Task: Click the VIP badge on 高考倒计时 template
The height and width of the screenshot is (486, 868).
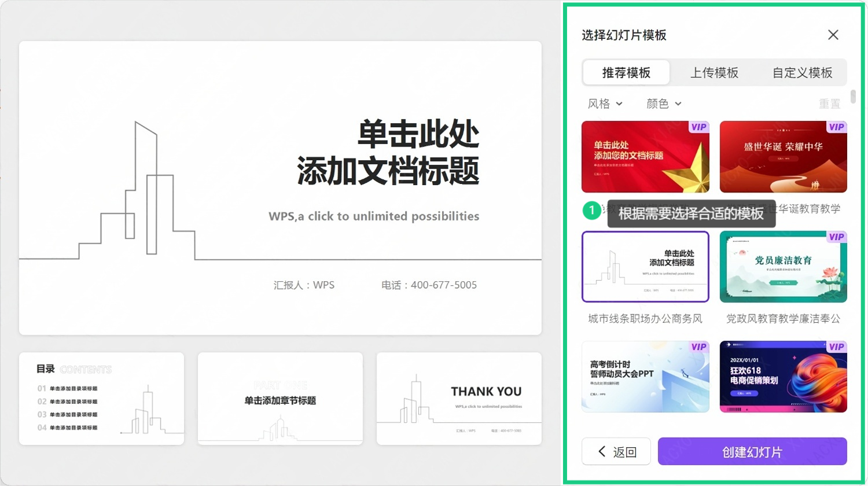Action: [699, 347]
